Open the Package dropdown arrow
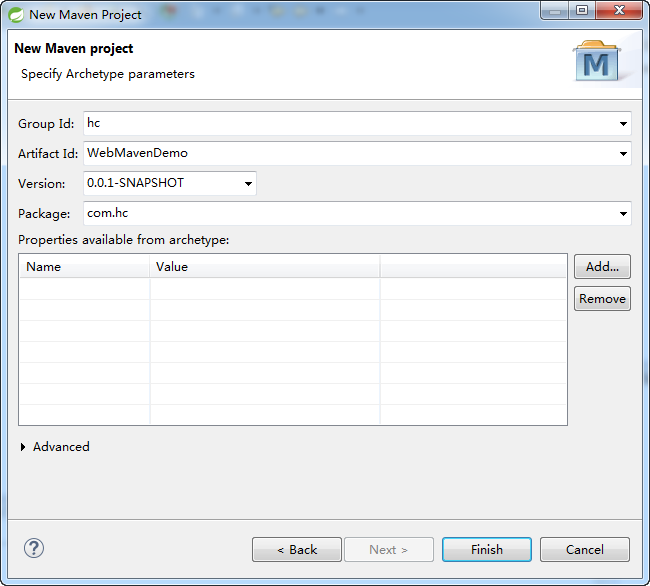650x586 pixels. (623, 214)
